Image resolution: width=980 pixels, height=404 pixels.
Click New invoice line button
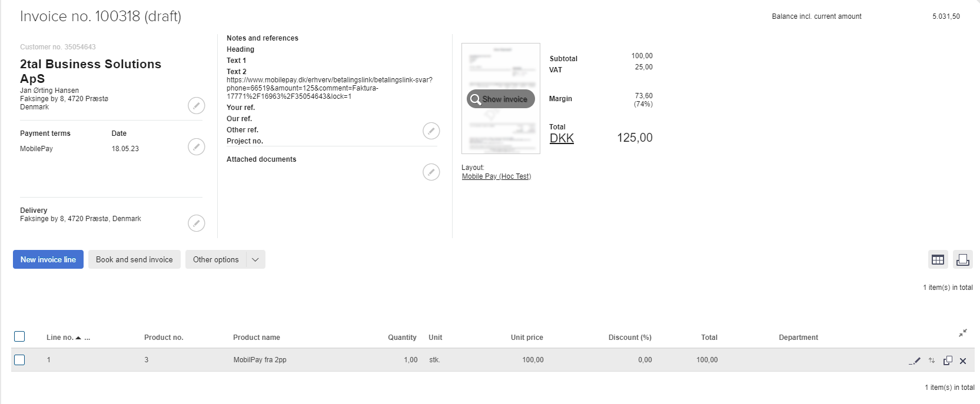pyautogui.click(x=48, y=259)
